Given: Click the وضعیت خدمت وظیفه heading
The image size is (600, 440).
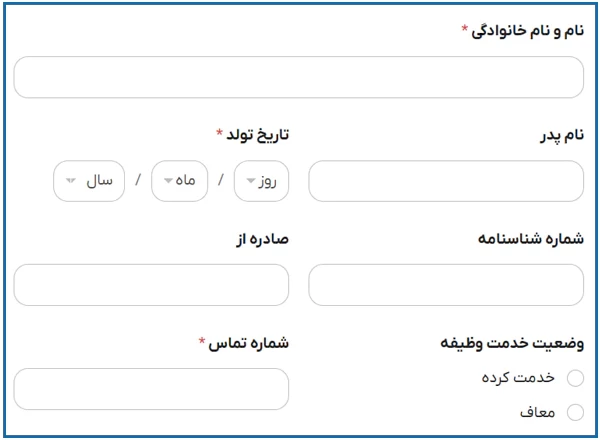Looking at the screenshot, I should point(512,343).
